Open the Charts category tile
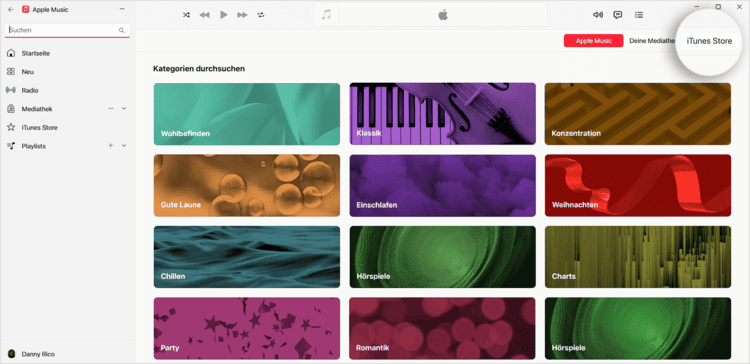The width and height of the screenshot is (750, 364). [638, 257]
